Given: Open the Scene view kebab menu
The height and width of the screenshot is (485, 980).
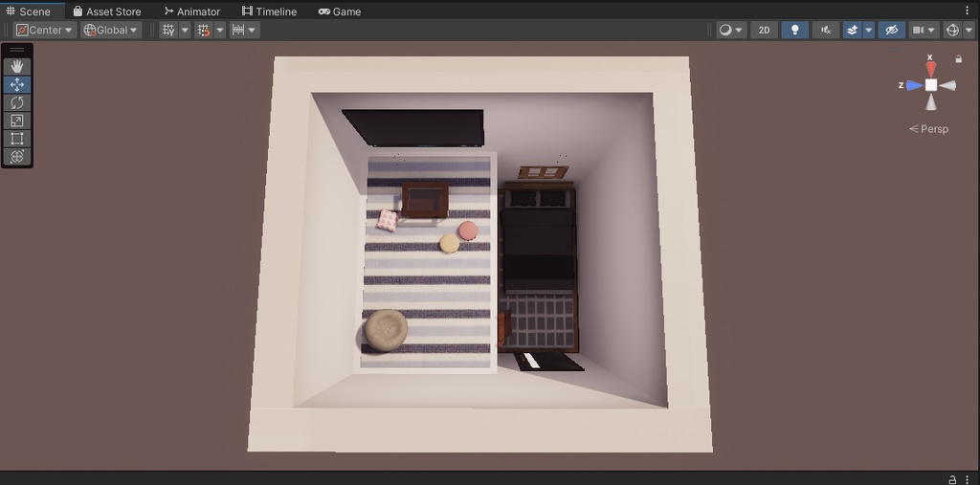Looking at the screenshot, I should [x=967, y=11].
